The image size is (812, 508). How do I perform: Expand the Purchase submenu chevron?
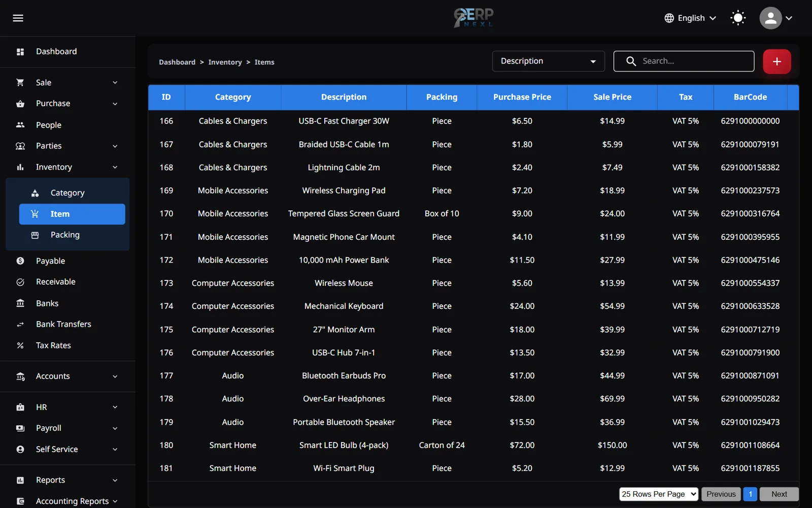click(115, 104)
